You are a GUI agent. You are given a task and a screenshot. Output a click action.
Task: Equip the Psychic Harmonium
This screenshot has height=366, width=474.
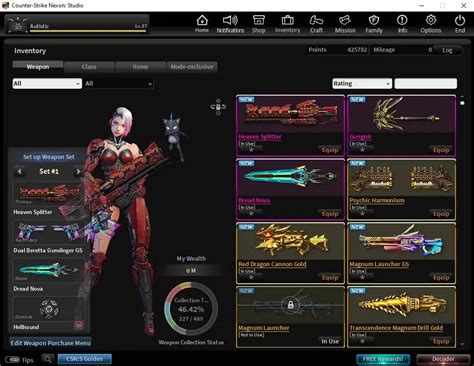coord(441,214)
